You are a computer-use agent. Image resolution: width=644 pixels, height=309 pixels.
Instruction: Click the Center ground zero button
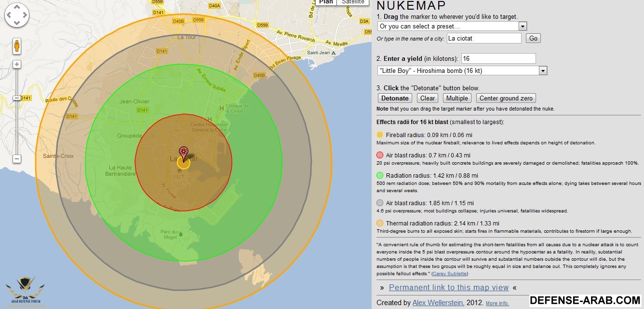click(506, 98)
